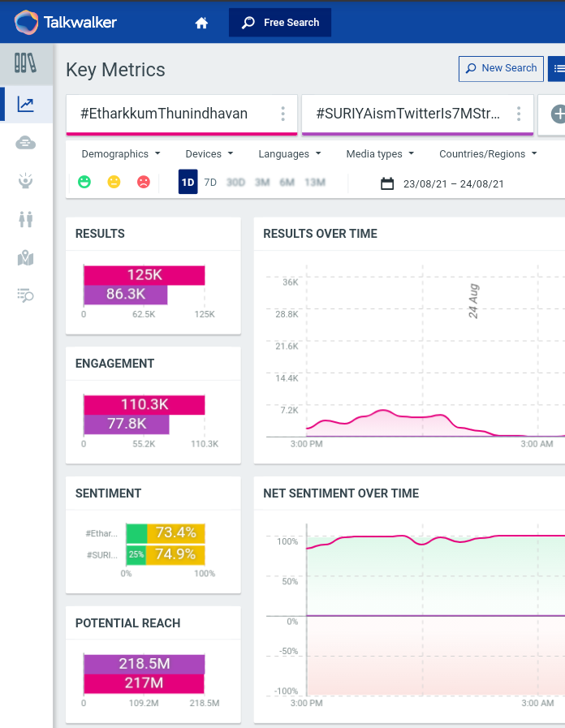Open options menu for #SURIYAismTwitterIs7MStr...
This screenshot has width=565, height=728.
coord(519,114)
